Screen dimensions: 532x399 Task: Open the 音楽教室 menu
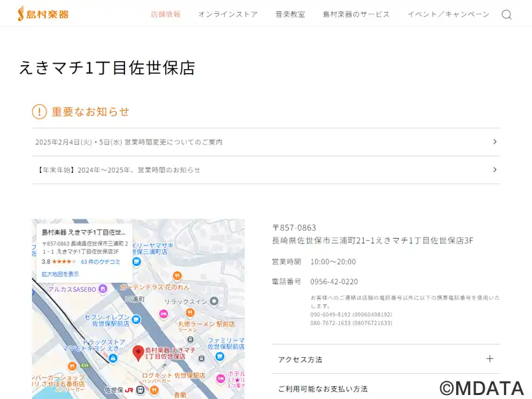point(290,14)
